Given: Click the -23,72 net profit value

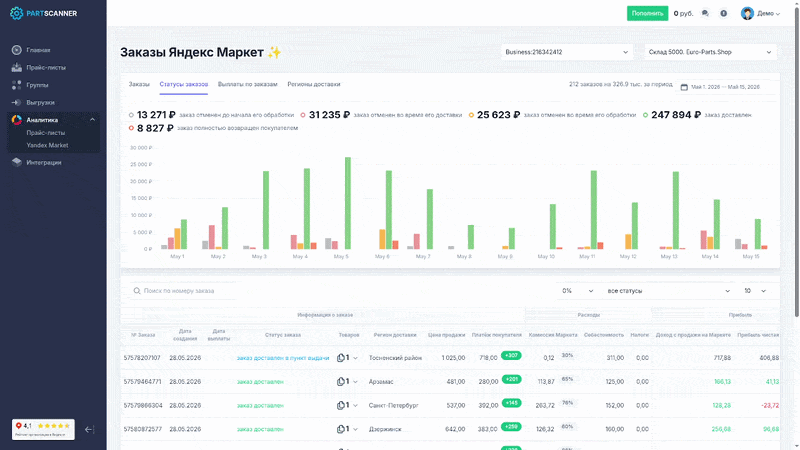Looking at the screenshot, I should [x=770, y=406].
